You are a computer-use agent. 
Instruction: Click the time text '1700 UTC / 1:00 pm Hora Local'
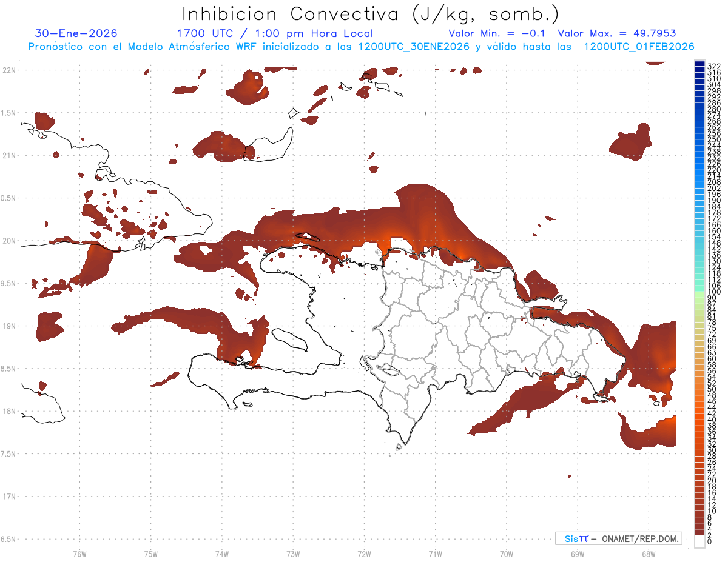coord(275,33)
